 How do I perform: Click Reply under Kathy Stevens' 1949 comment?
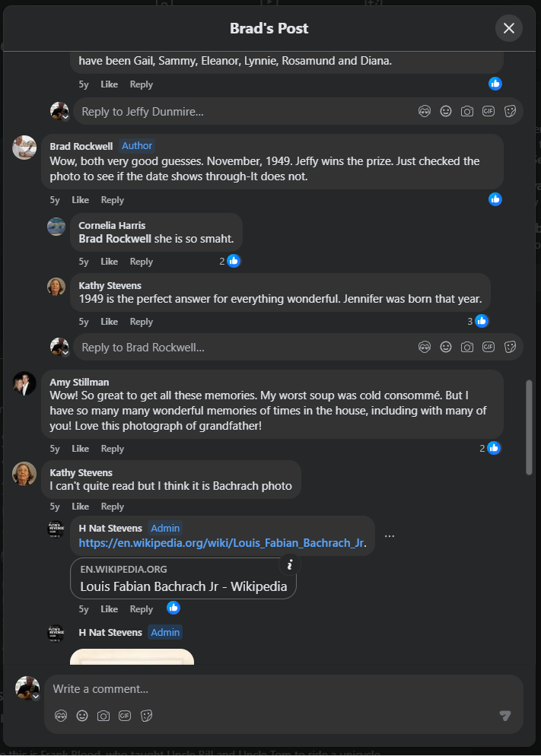(x=141, y=322)
